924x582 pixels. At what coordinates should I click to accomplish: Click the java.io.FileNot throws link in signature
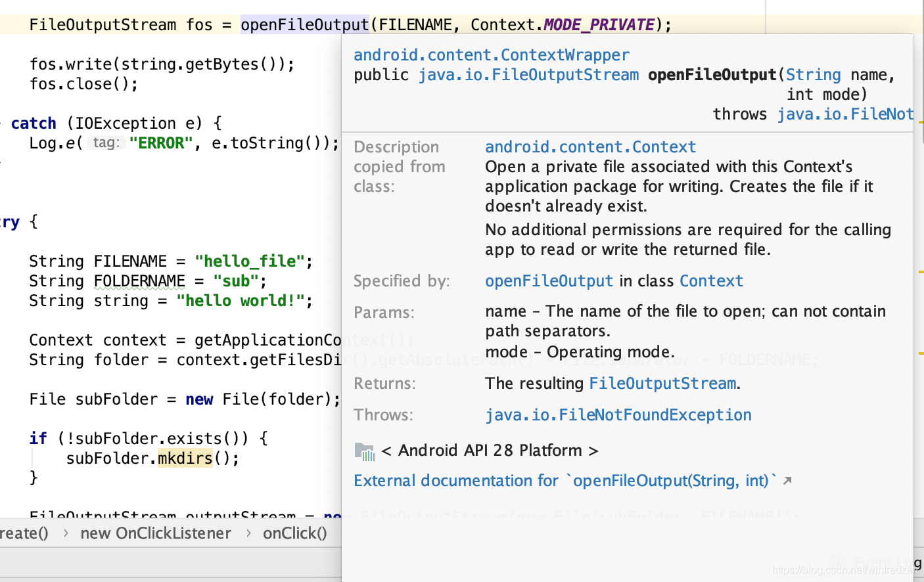coord(845,114)
